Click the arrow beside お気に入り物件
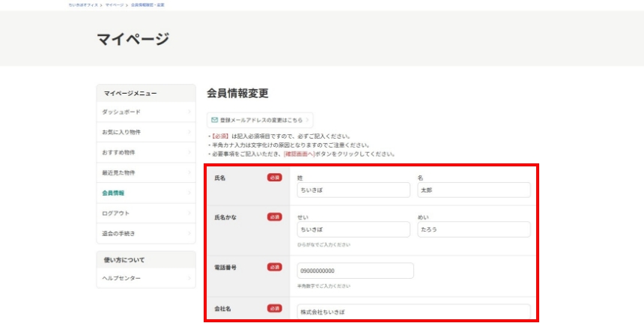Viewport: 644px width, 323px height. tap(189, 133)
